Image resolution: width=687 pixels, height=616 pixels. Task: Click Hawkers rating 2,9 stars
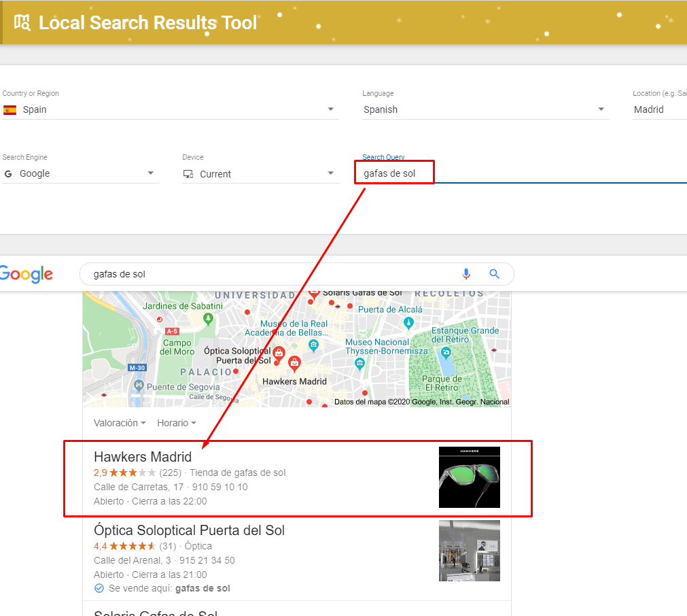tap(125, 473)
